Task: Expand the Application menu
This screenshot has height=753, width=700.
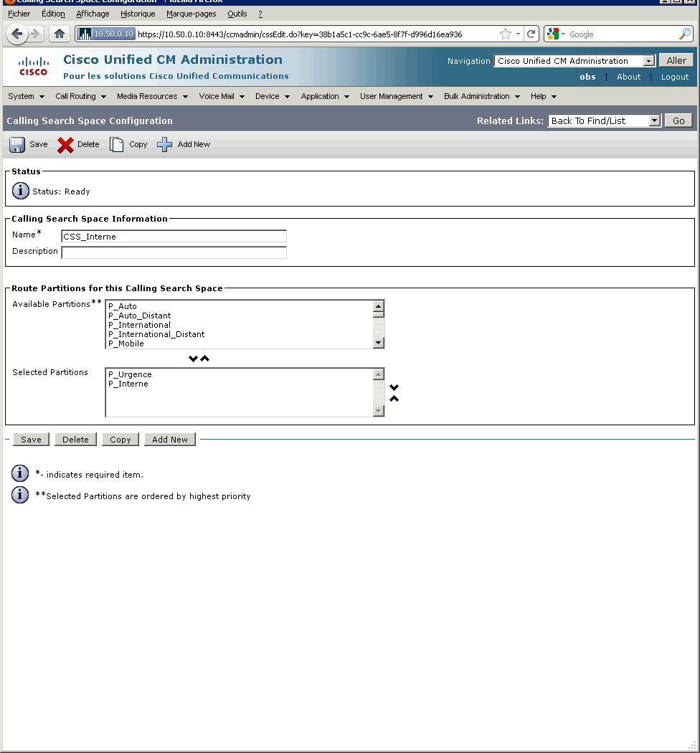Action: (x=325, y=97)
